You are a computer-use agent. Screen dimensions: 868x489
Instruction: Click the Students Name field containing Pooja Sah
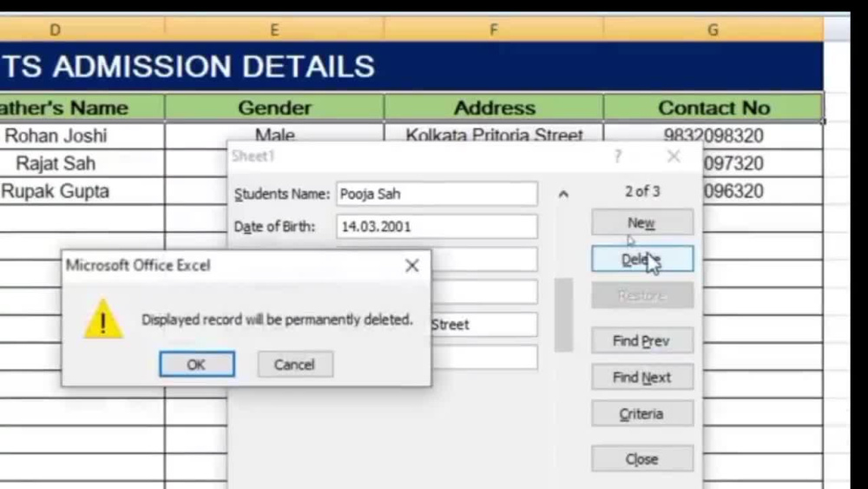coord(437,194)
